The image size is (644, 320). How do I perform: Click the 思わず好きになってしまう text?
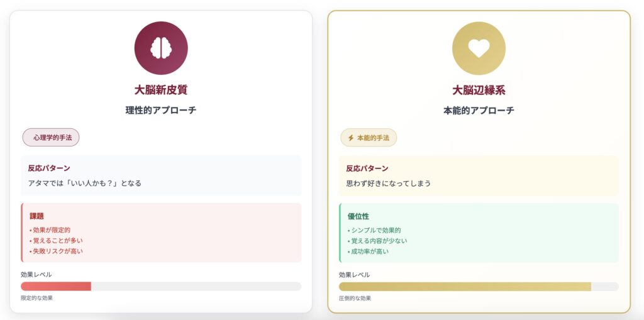coord(388,184)
